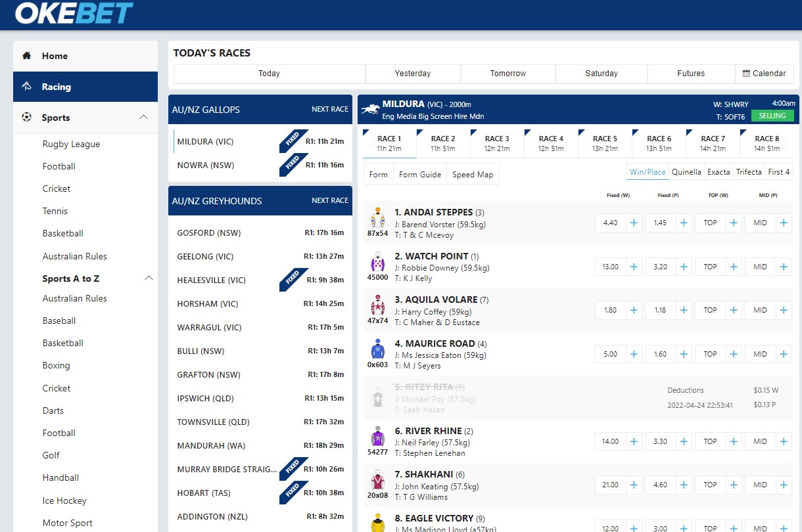
Task: Open the Addington (NZL) meeting
Action: click(260, 516)
